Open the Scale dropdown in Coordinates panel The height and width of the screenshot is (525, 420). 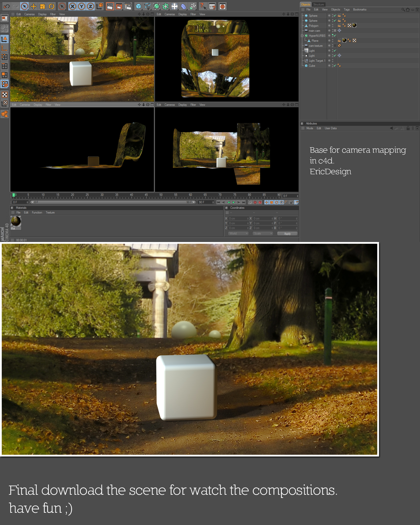point(262,233)
